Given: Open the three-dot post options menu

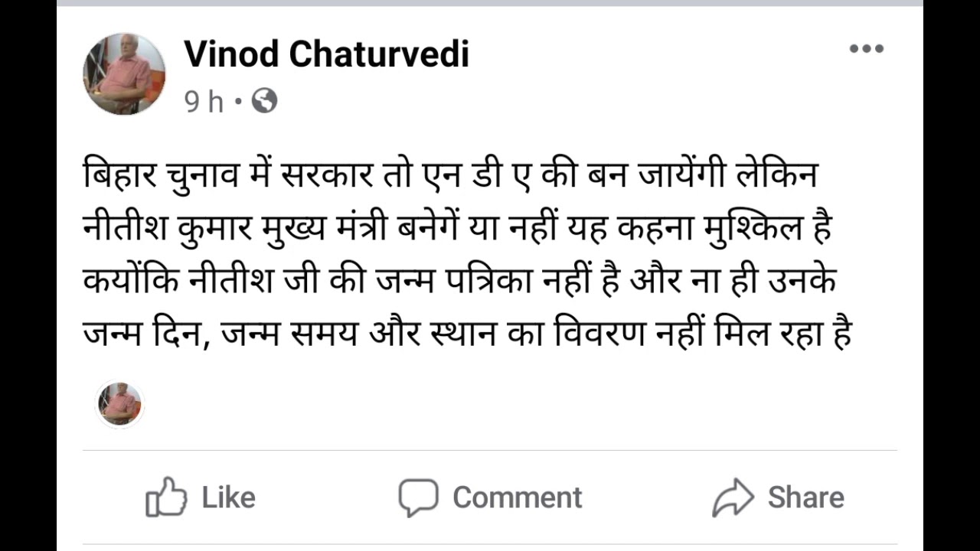Looking at the screenshot, I should pyautogui.click(x=867, y=49).
